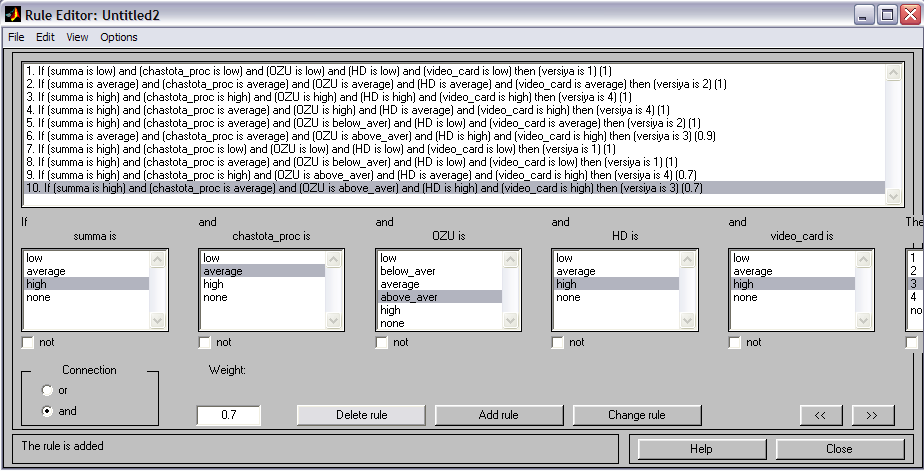Toggle the 'not' checkbox under chastota_proc
This screenshot has width=924, height=471.
click(x=204, y=342)
